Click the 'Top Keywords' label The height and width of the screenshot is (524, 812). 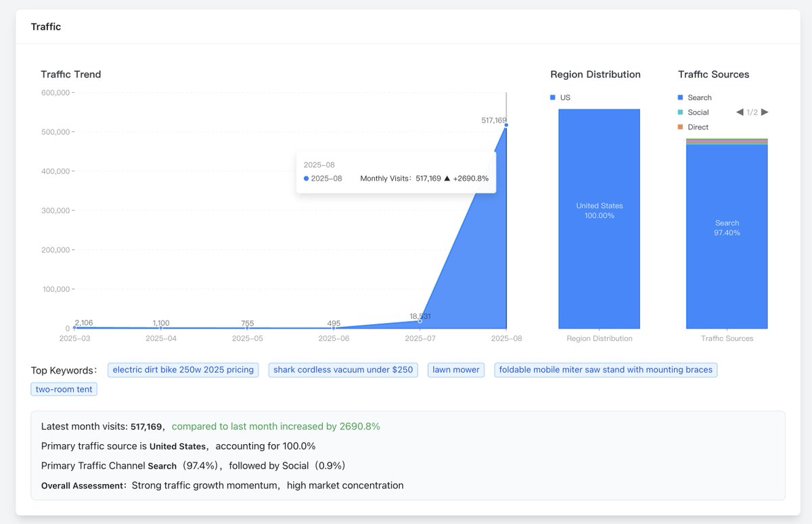click(64, 370)
